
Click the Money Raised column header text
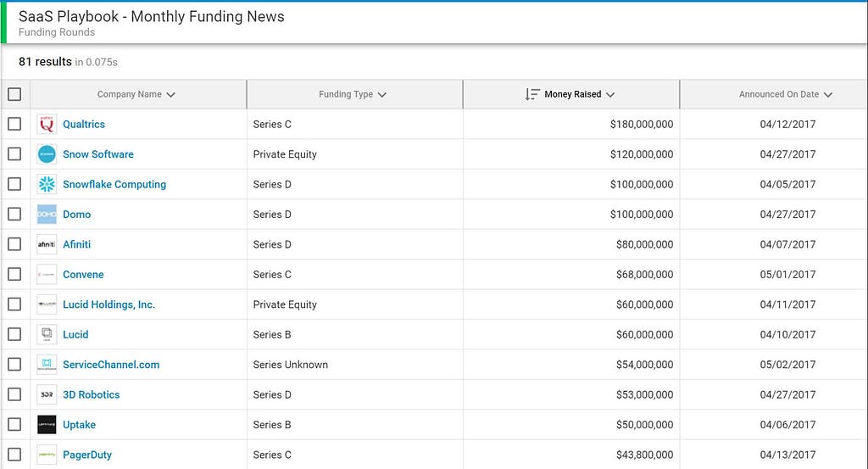[x=572, y=94]
